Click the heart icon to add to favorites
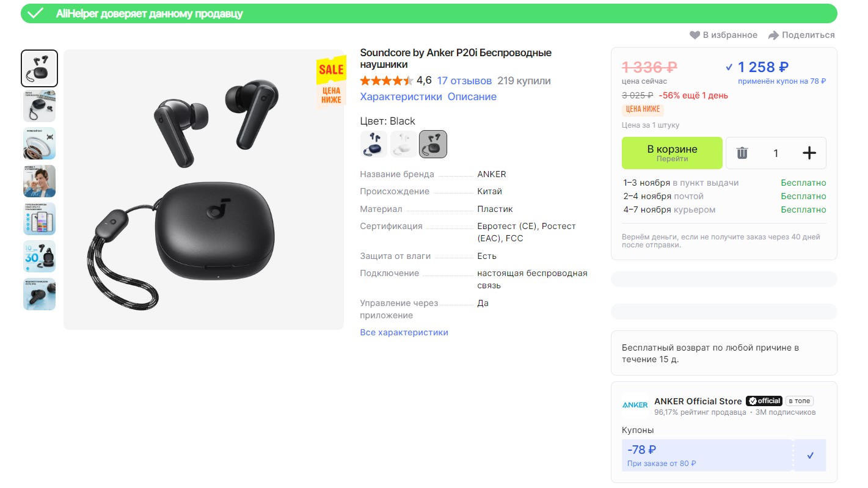 point(695,35)
